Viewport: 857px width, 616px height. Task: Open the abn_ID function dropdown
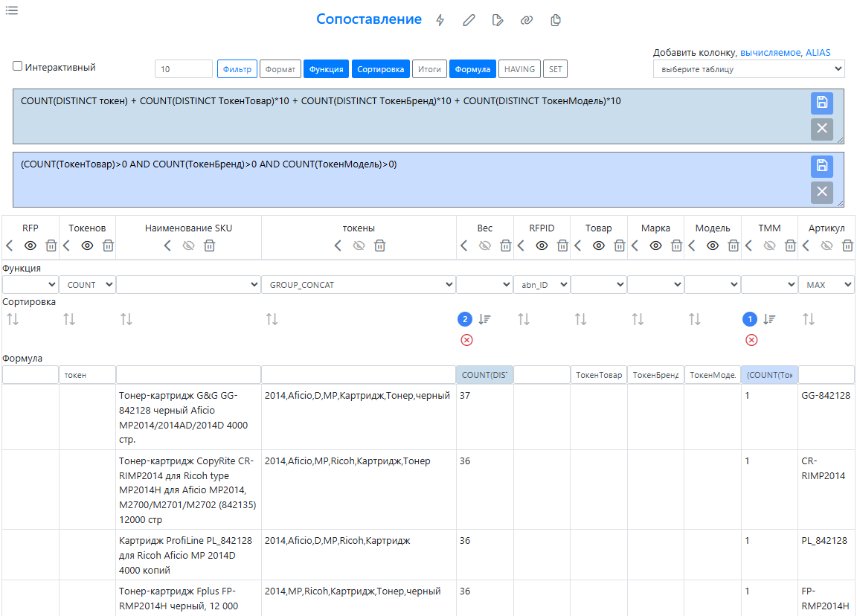(x=542, y=285)
